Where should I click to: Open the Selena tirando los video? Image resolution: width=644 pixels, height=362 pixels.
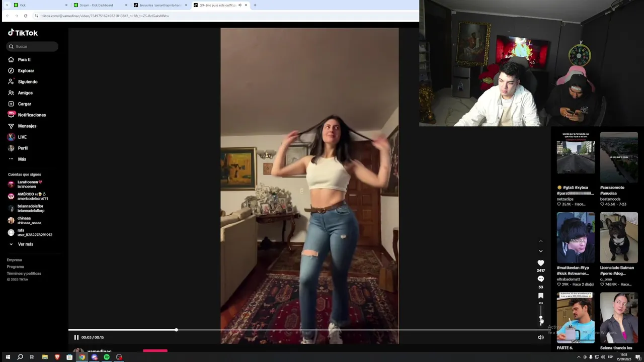(619, 318)
